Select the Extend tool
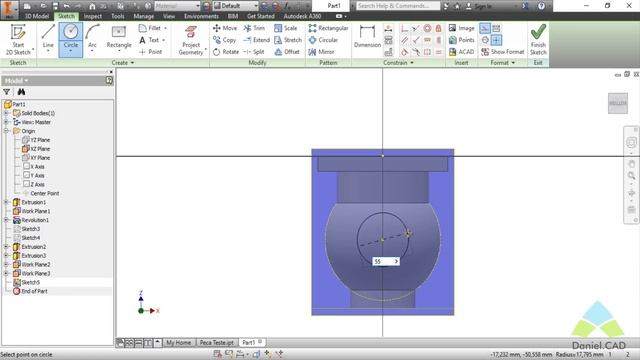The width and height of the screenshot is (640, 360). click(256, 40)
